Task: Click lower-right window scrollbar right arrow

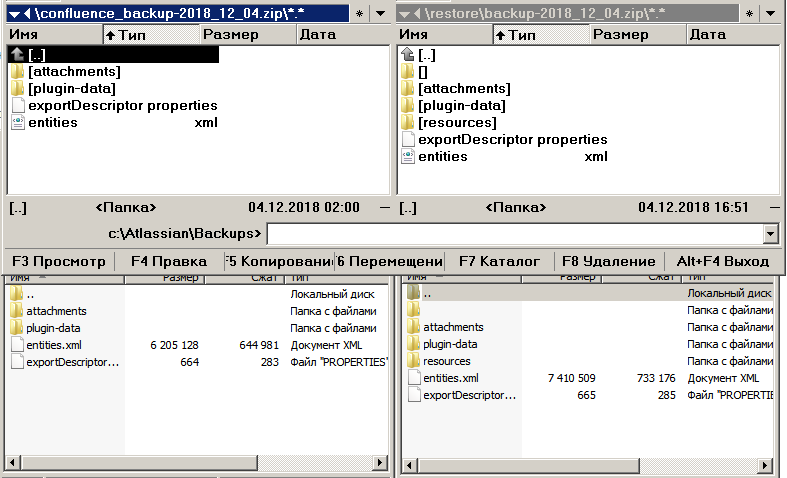Action: tap(765, 465)
